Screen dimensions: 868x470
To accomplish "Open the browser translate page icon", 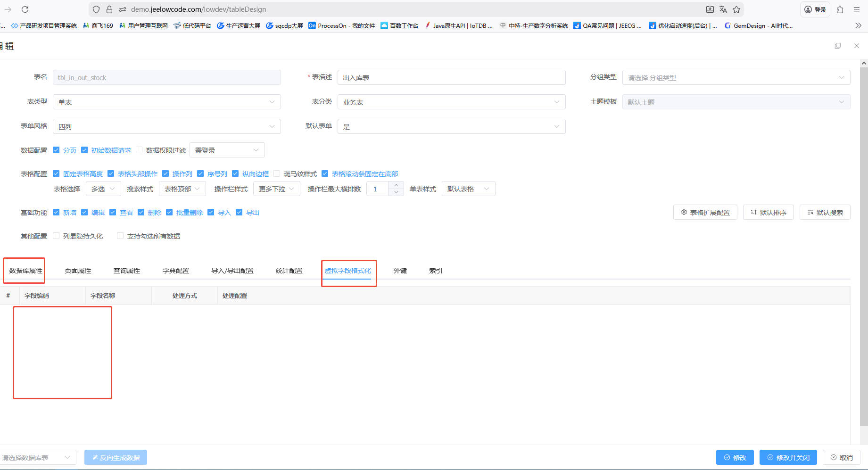I will click(723, 9).
